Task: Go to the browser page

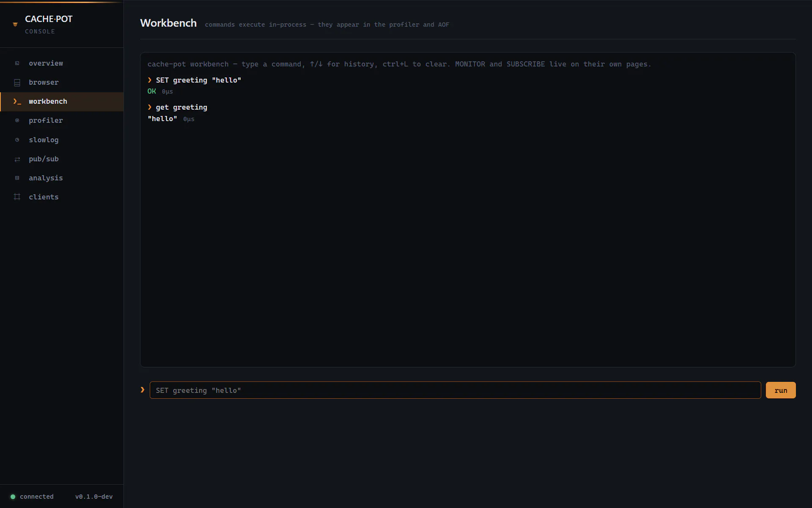Action: coord(62,83)
